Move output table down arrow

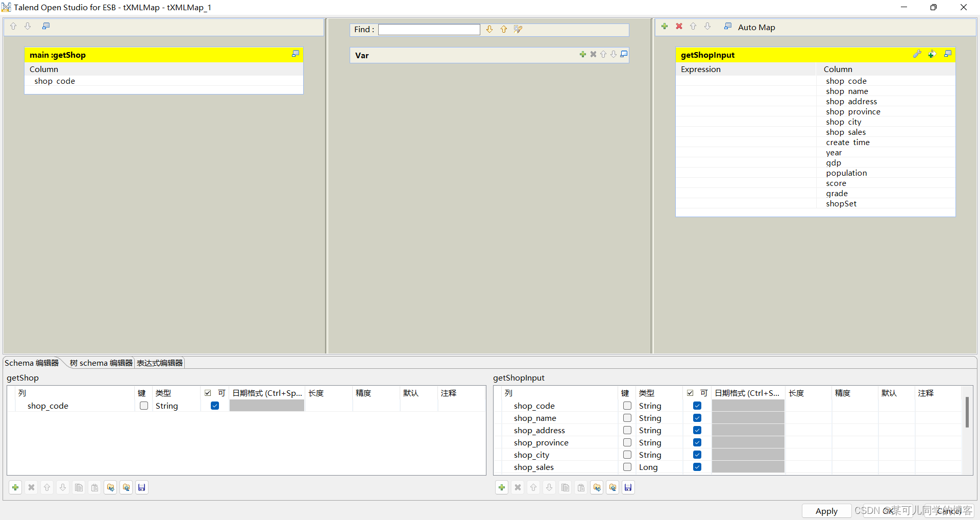pos(707,26)
